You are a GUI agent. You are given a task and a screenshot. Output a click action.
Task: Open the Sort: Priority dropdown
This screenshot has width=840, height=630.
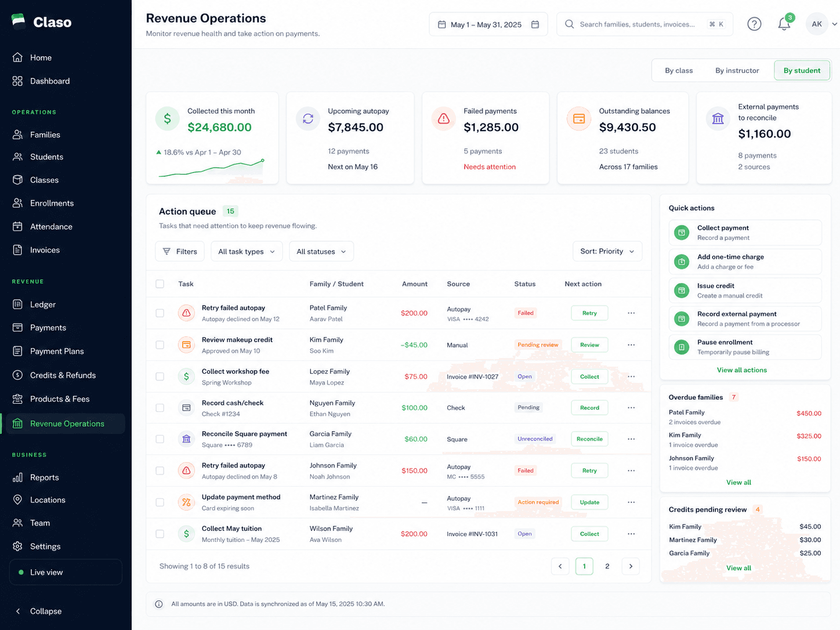(607, 251)
